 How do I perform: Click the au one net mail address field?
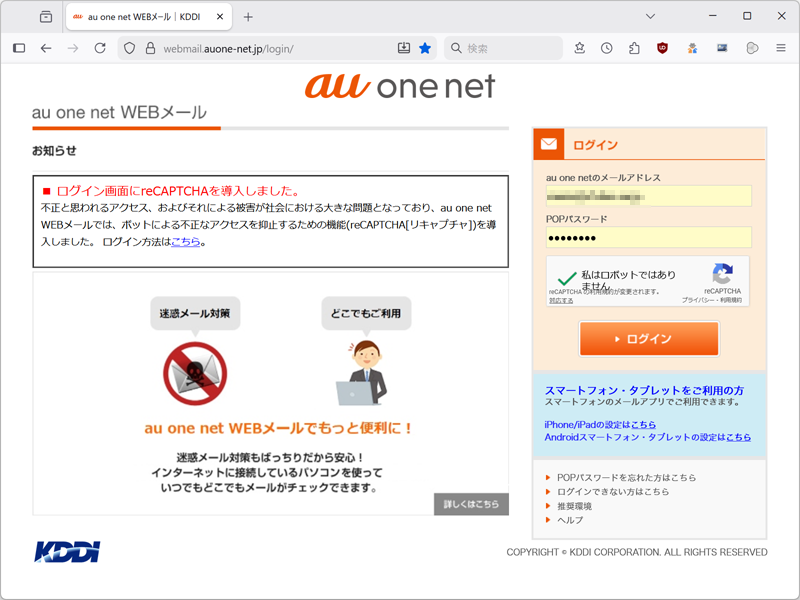coord(649,196)
